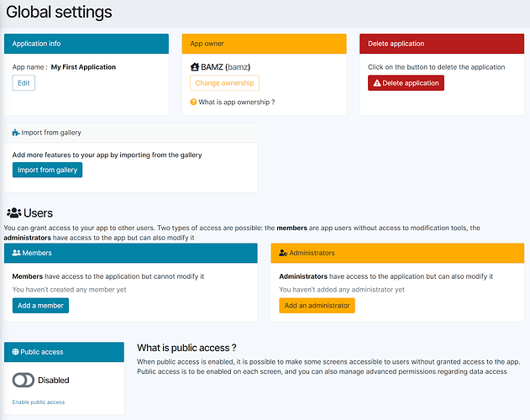Click the Add a member button
The width and height of the screenshot is (530, 420).
(40, 306)
